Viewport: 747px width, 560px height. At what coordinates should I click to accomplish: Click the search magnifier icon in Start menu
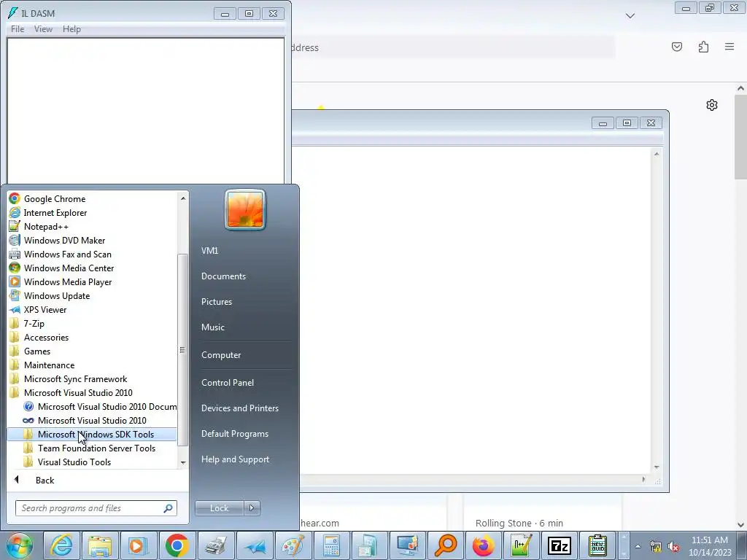[168, 508]
